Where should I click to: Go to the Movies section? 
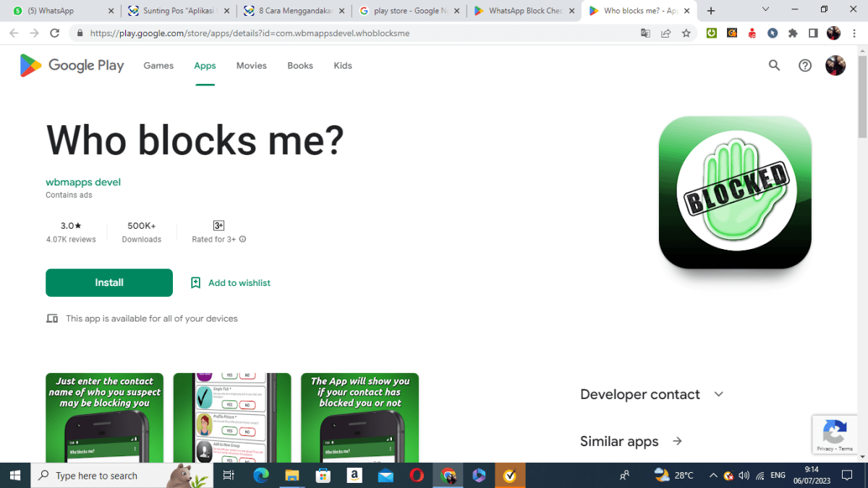(252, 65)
